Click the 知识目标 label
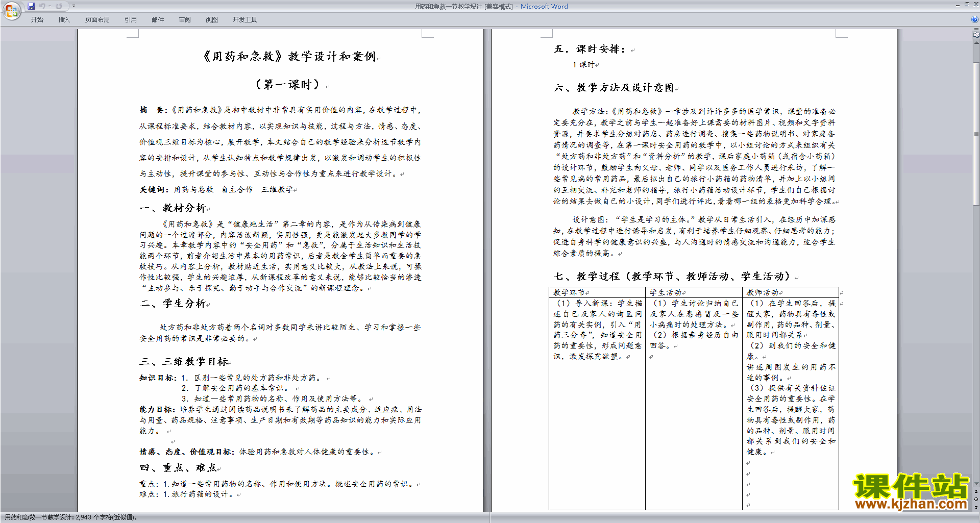 pos(158,378)
